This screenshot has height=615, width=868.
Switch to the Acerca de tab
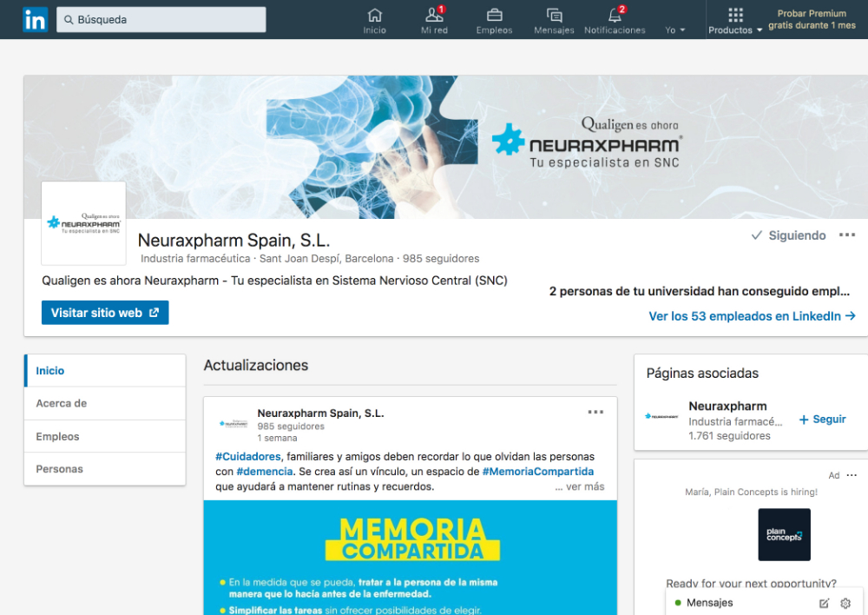(x=105, y=403)
